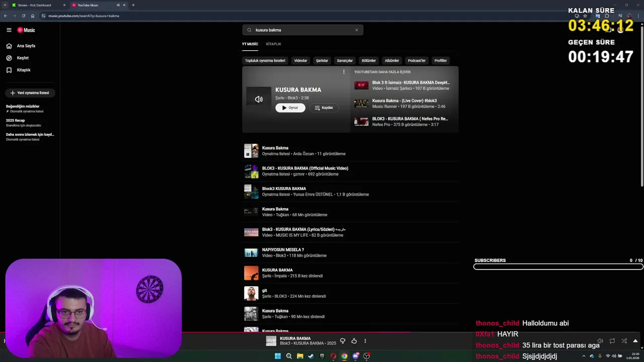Filter results by Podcast'ler
The width and height of the screenshot is (644, 362).
coord(417,61)
